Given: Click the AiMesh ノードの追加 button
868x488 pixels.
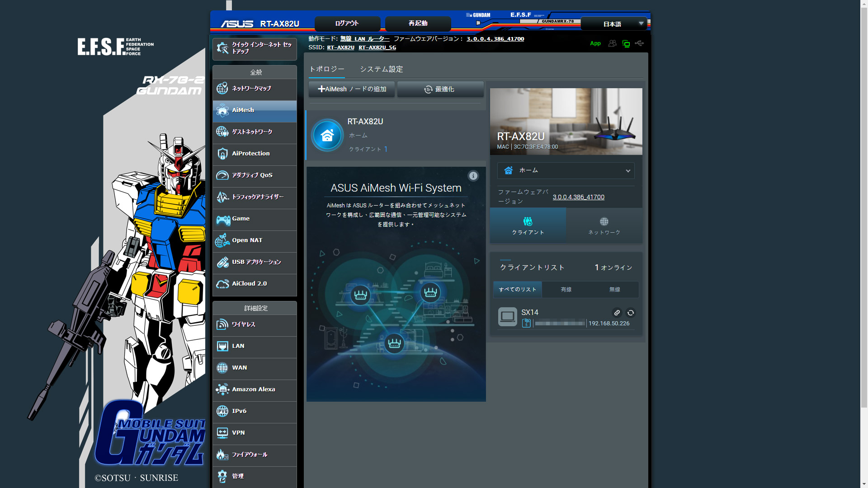Looking at the screenshot, I should (352, 89).
